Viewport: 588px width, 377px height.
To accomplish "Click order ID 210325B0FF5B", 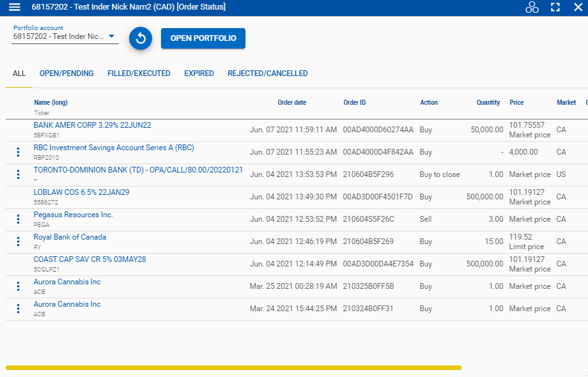I will 368,286.
